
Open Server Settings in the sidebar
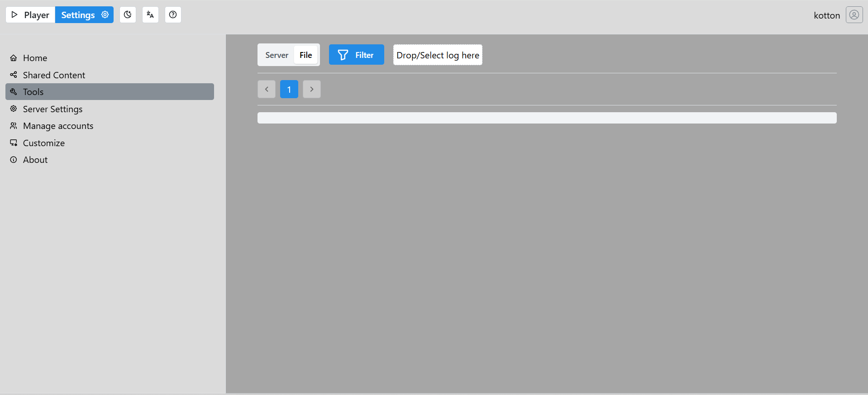pyautogui.click(x=110, y=109)
